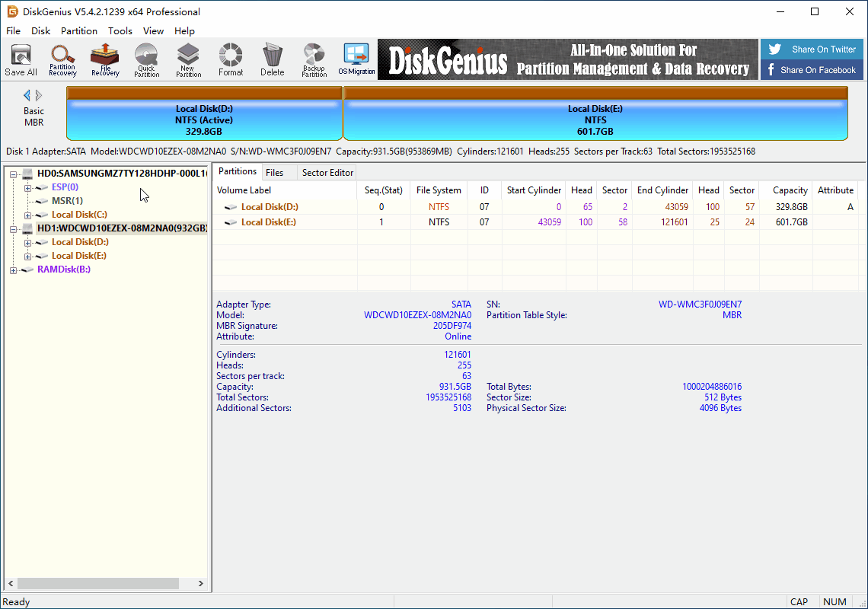Open the Tools menu
Screen dimensions: 868x609
[120, 31]
